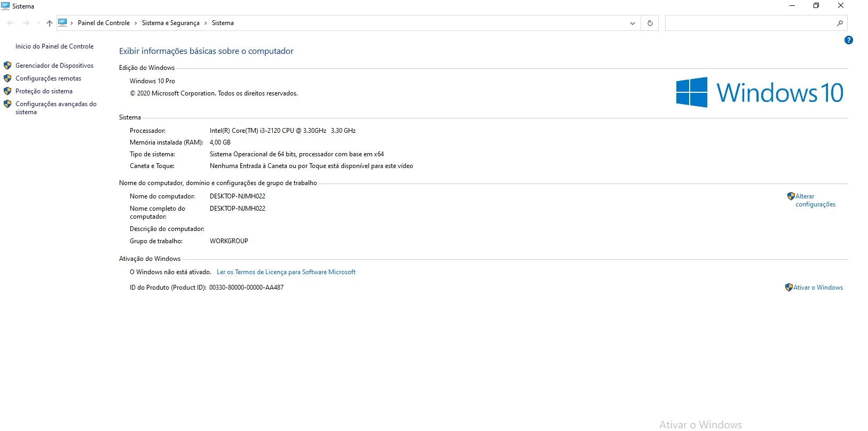Open the recent locations dropdown arrow
Image resolution: width=868 pixels, height=431 pixels.
click(38, 23)
